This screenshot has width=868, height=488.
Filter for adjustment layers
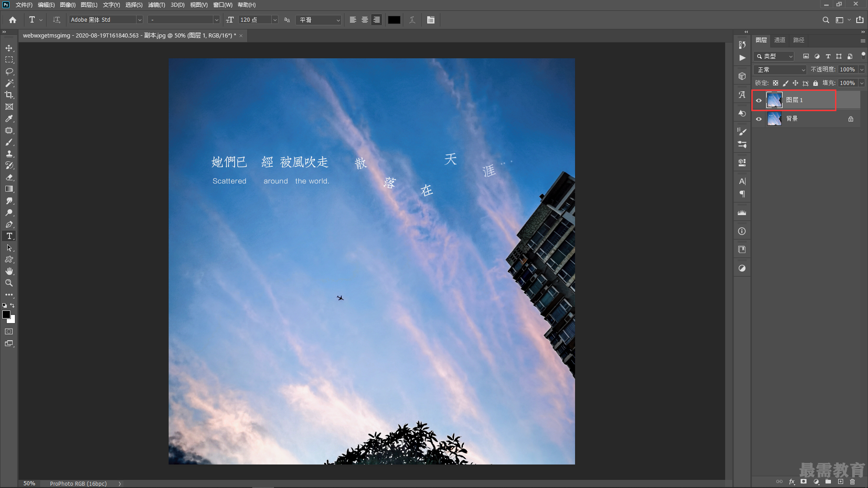click(x=817, y=56)
